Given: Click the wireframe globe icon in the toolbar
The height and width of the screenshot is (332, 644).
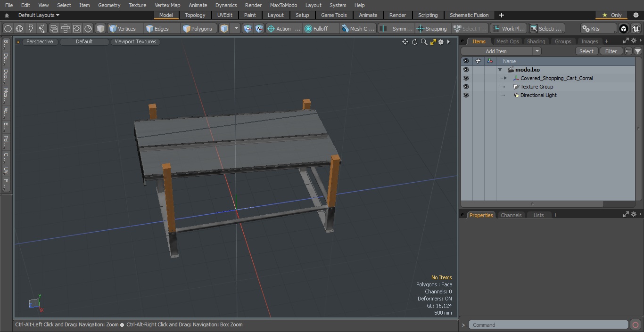Looking at the screenshot, I should coord(19,29).
